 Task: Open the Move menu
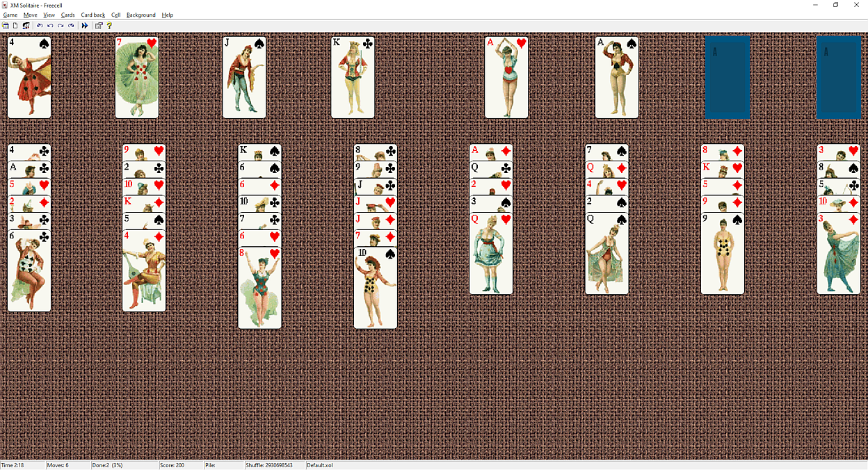pyautogui.click(x=31, y=15)
